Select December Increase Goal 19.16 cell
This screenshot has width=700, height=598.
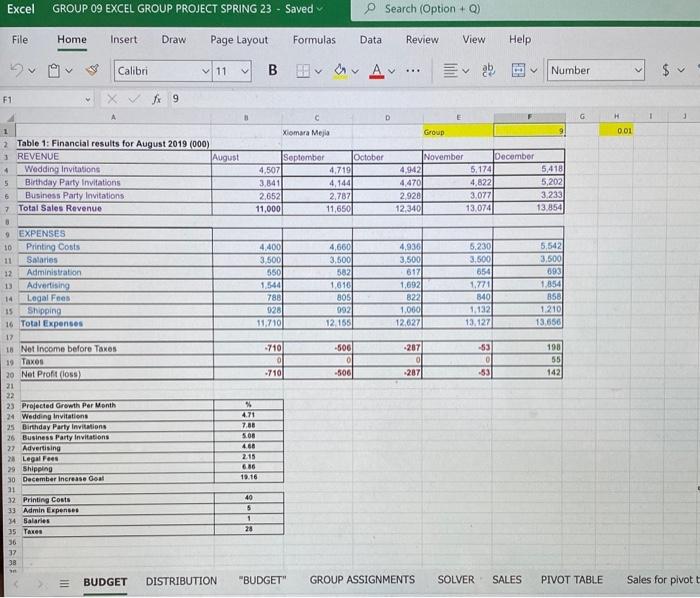[248, 477]
